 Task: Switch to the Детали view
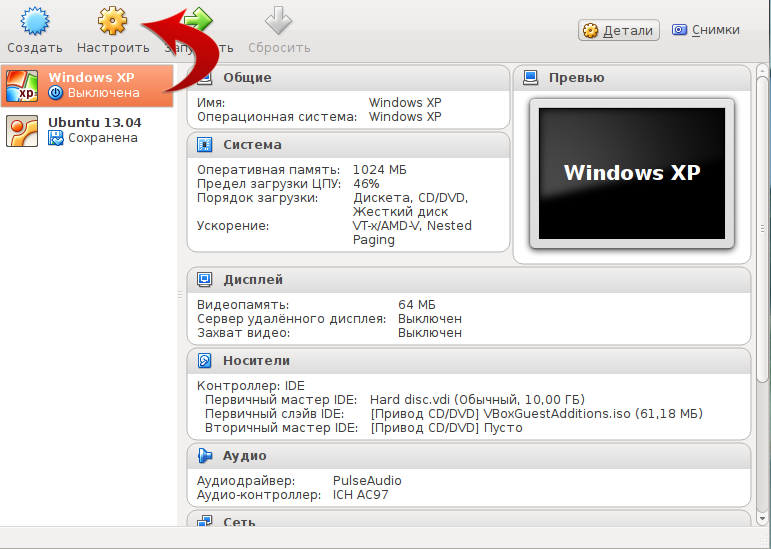pyautogui.click(x=618, y=31)
